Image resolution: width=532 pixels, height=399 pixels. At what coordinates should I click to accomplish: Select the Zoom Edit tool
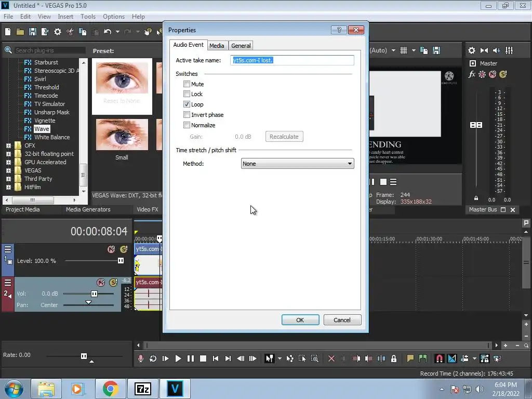point(314,358)
